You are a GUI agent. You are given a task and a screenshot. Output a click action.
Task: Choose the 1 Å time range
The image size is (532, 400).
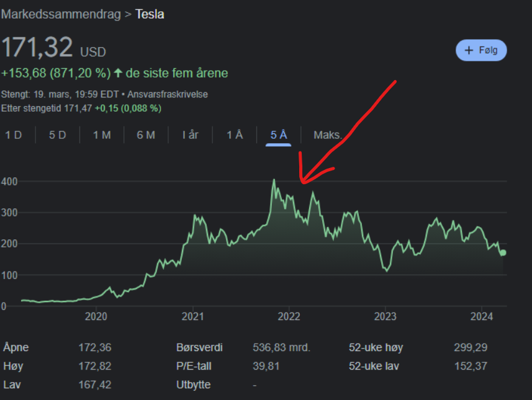[234, 135]
